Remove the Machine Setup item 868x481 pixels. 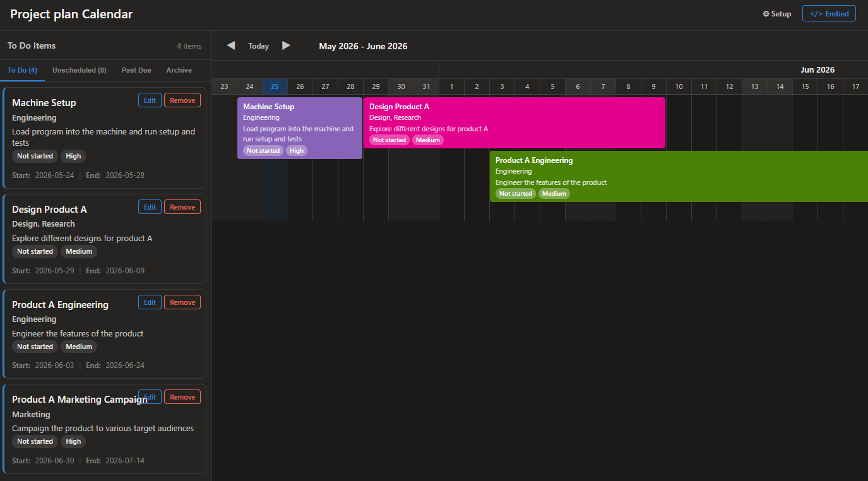point(182,100)
